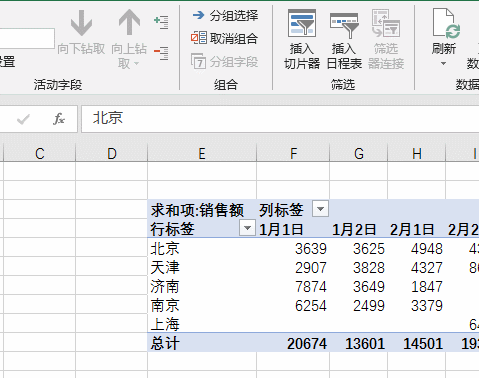Insert a timeline with 插入日程表
Screen dimensions: 479x378
(x=344, y=39)
